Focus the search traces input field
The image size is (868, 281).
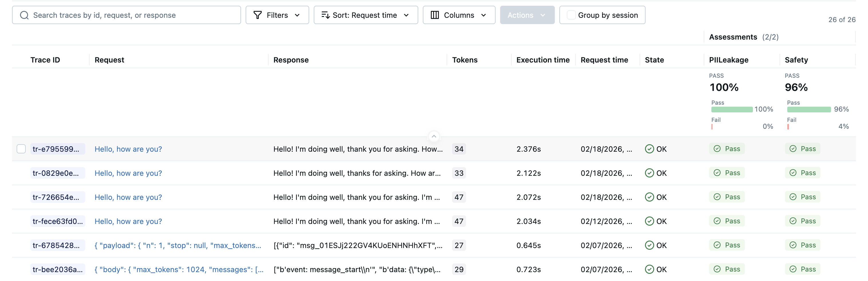point(135,15)
